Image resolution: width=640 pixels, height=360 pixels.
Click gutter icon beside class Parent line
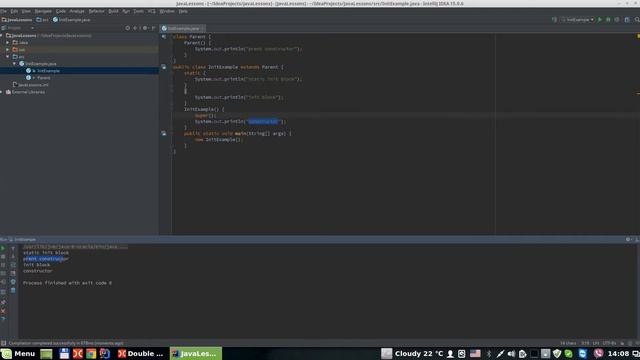pos(164,37)
